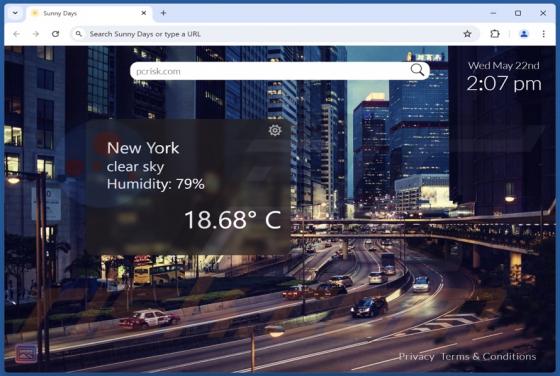Viewport: 560px width, 376px height.
Task: Open a new tab with plus button
Action: click(163, 13)
